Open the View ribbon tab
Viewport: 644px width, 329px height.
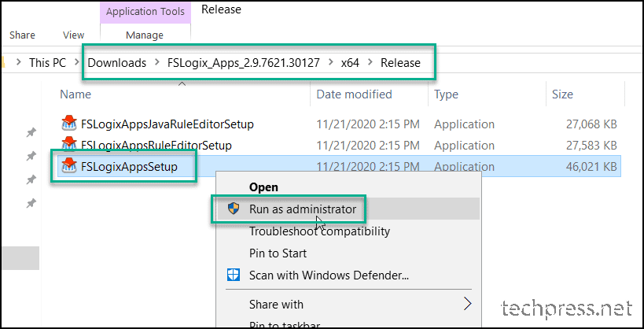click(x=73, y=35)
